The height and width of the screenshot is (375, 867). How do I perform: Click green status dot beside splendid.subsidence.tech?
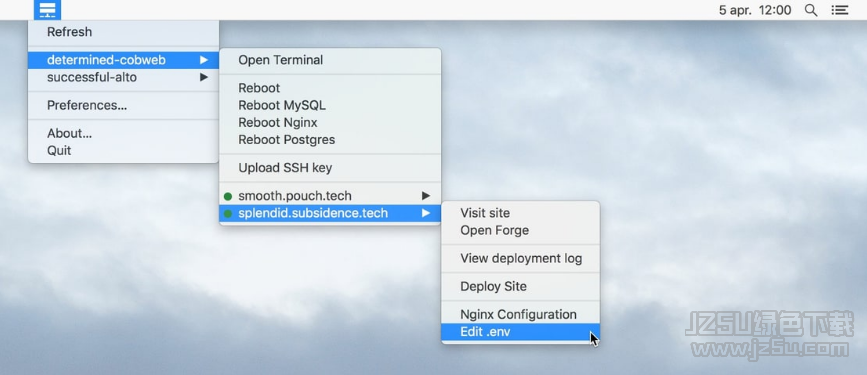click(x=228, y=213)
